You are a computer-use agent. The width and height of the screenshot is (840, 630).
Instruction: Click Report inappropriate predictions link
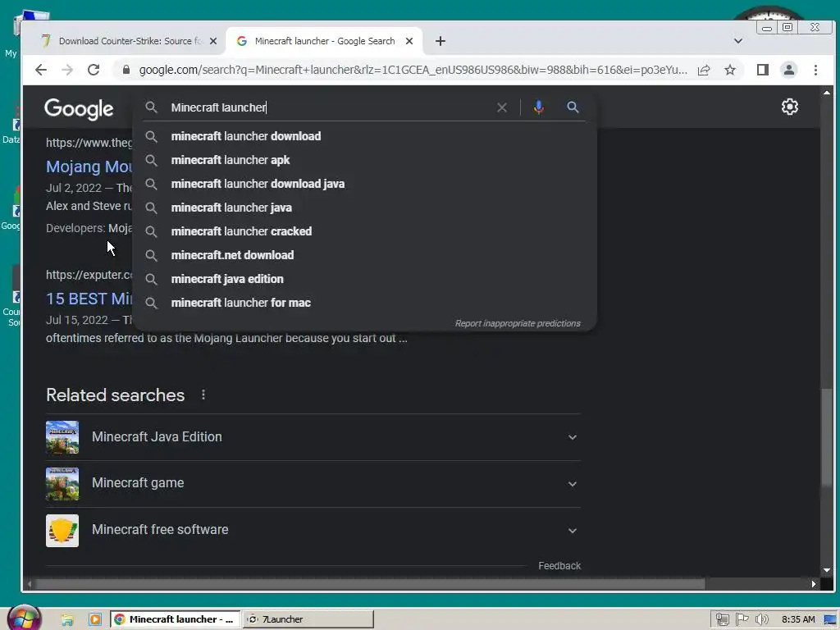pos(518,323)
